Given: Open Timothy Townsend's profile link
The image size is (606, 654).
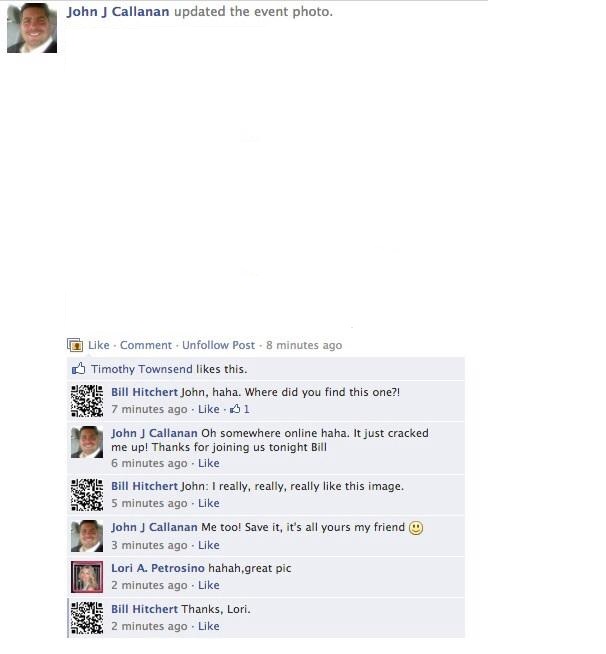Looking at the screenshot, I should pyautogui.click(x=142, y=369).
